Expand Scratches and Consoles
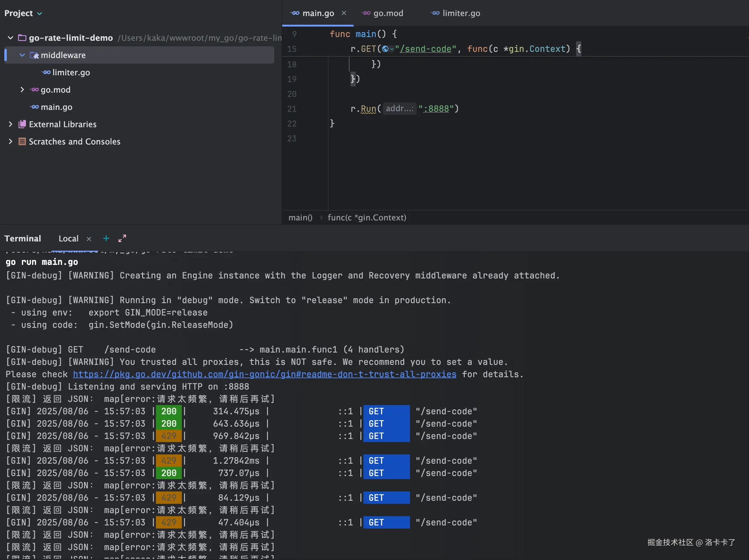Image resolution: width=749 pixels, height=560 pixels. (x=10, y=141)
